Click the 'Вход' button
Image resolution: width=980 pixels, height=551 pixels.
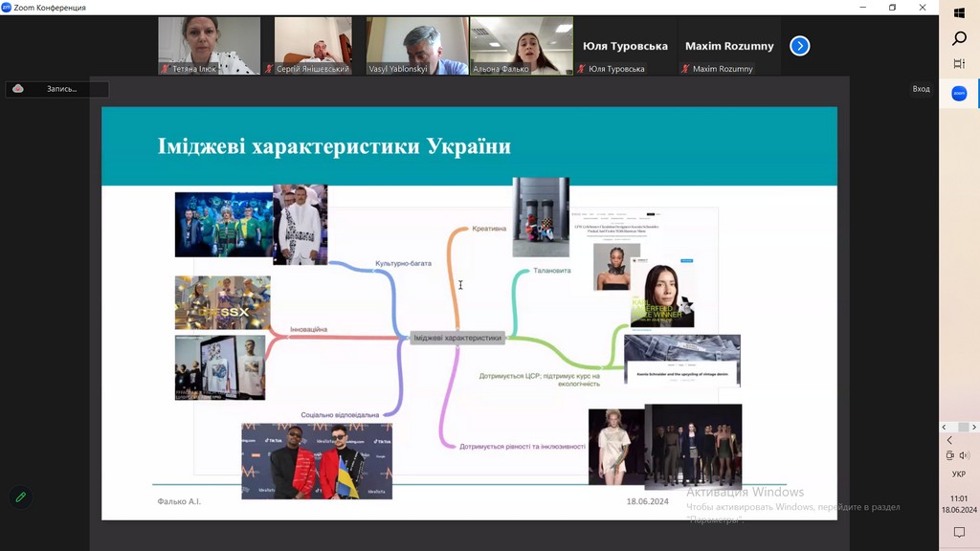click(921, 89)
